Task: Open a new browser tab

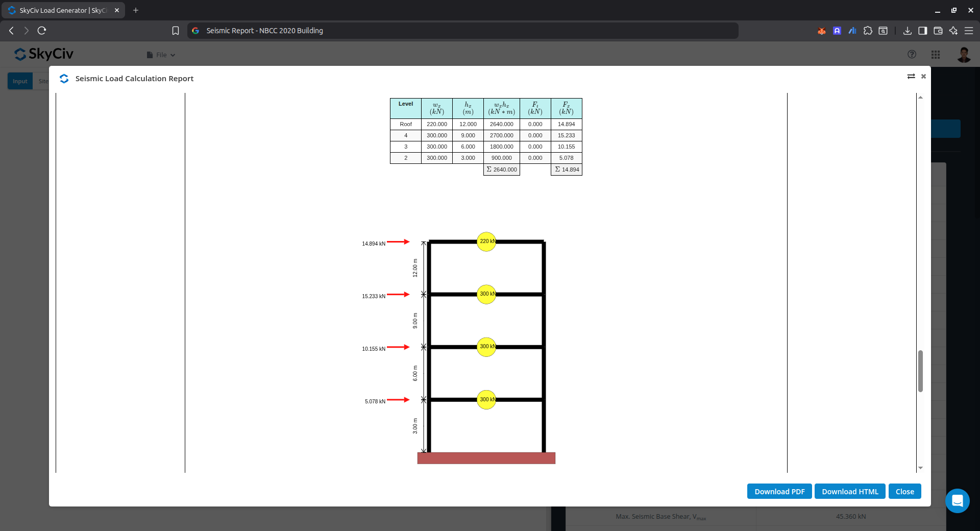Action: [x=136, y=10]
